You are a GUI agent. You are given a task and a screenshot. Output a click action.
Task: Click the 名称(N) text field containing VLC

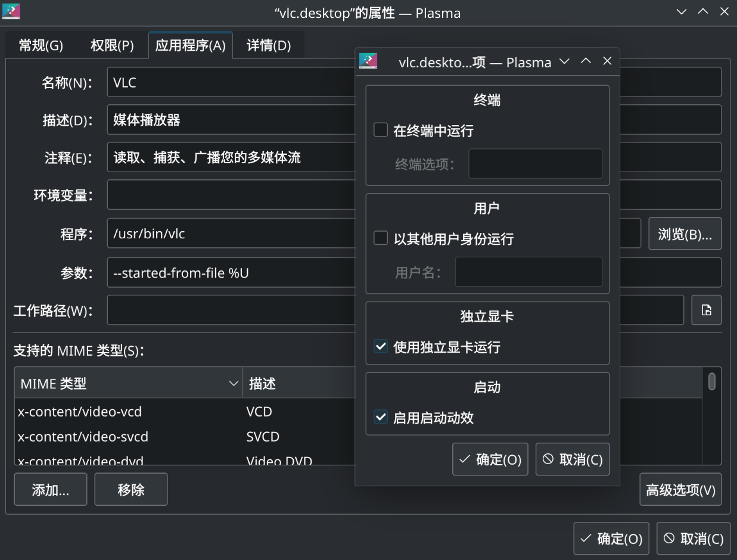click(231, 82)
